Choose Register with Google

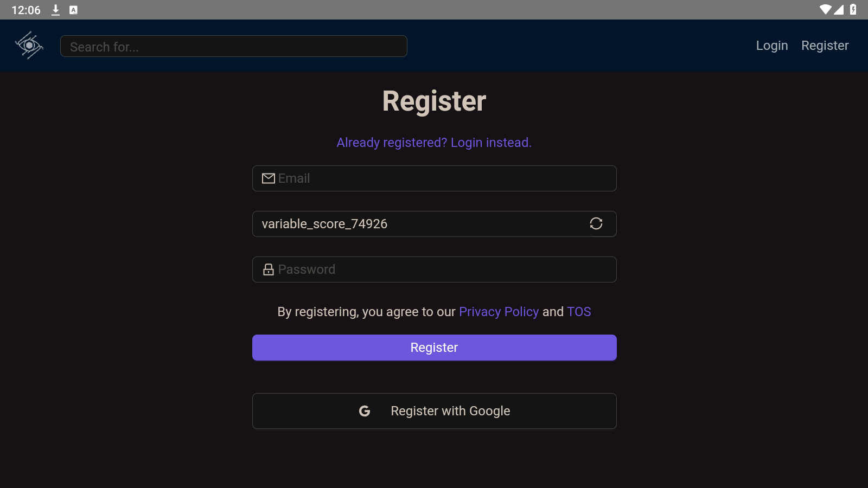[434, 411]
